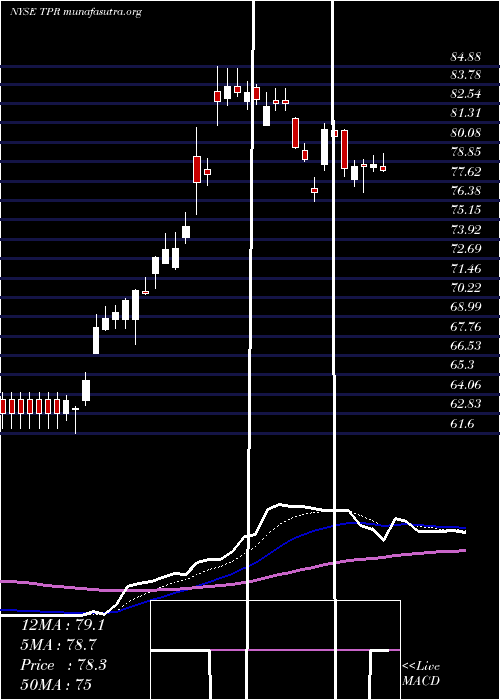Click the 70.22 price label
This screenshot has height=700, width=500.
(x=466, y=288)
